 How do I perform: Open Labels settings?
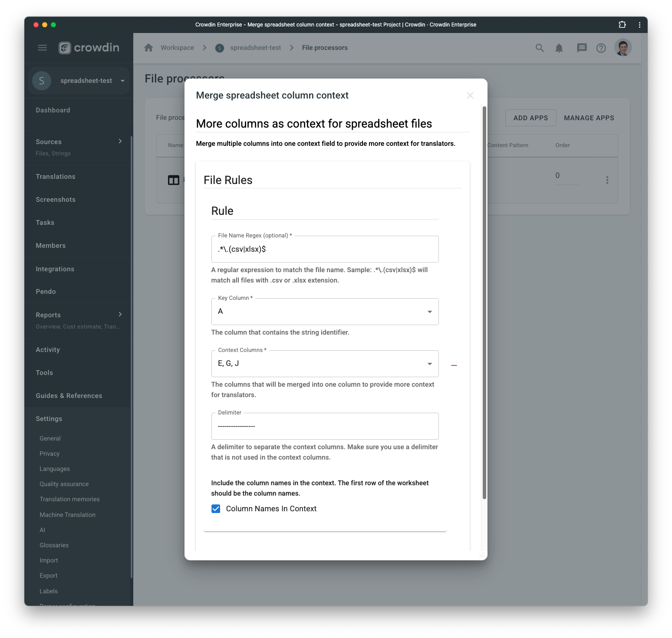point(49,591)
